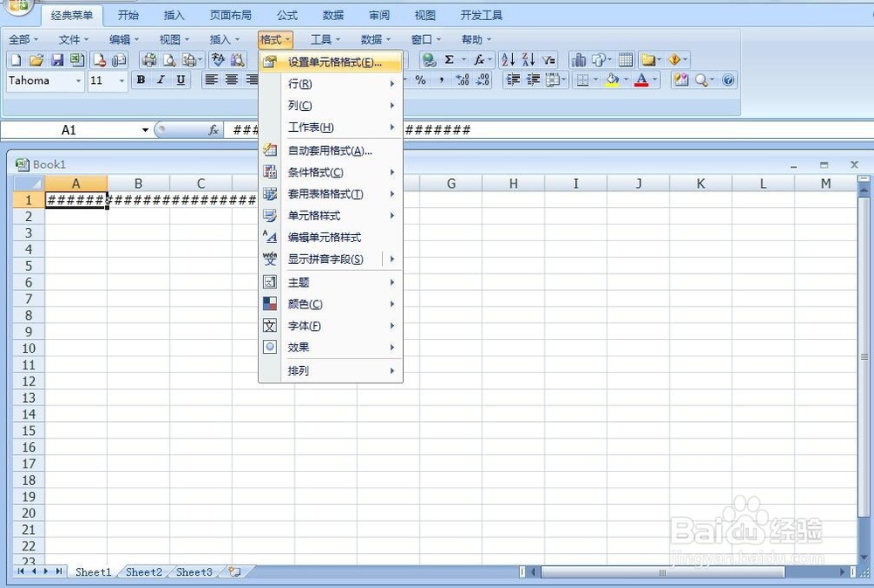
Task: Click the Insert Function fx toolbar icon
Action: click(x=479, y=59)
